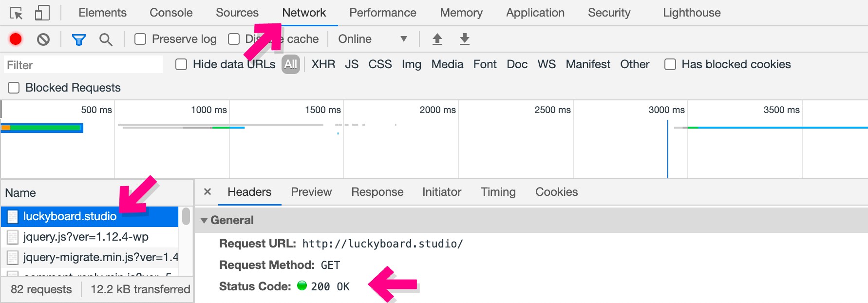Open search with the magnifier icon
The height and width of the screenshot is (303, 868).
[x=106, y=39]
